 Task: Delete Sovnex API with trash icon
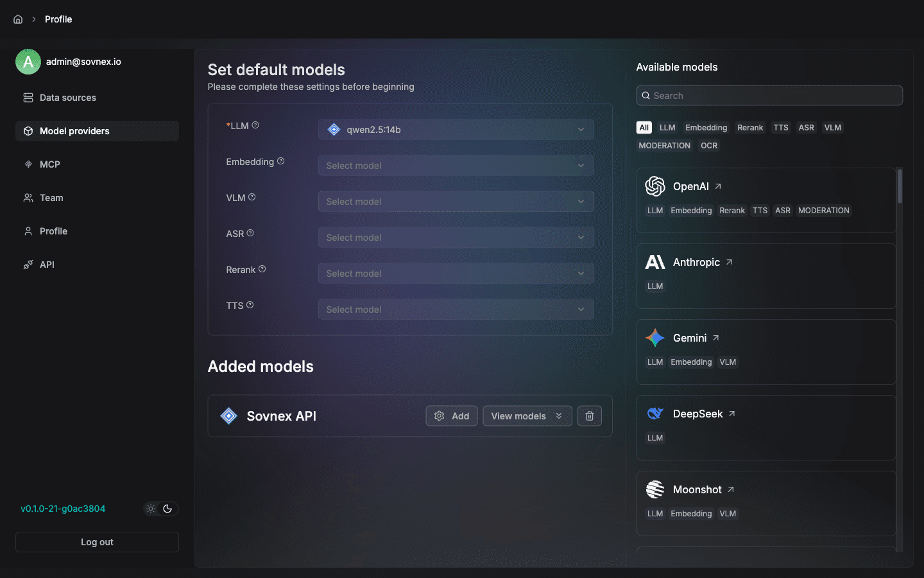(590, 416)
